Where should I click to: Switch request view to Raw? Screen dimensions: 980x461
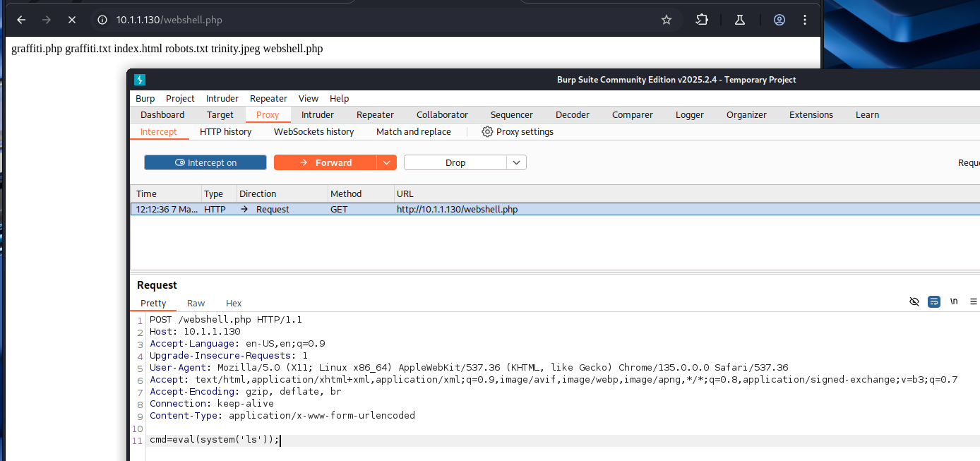point(196,303)
